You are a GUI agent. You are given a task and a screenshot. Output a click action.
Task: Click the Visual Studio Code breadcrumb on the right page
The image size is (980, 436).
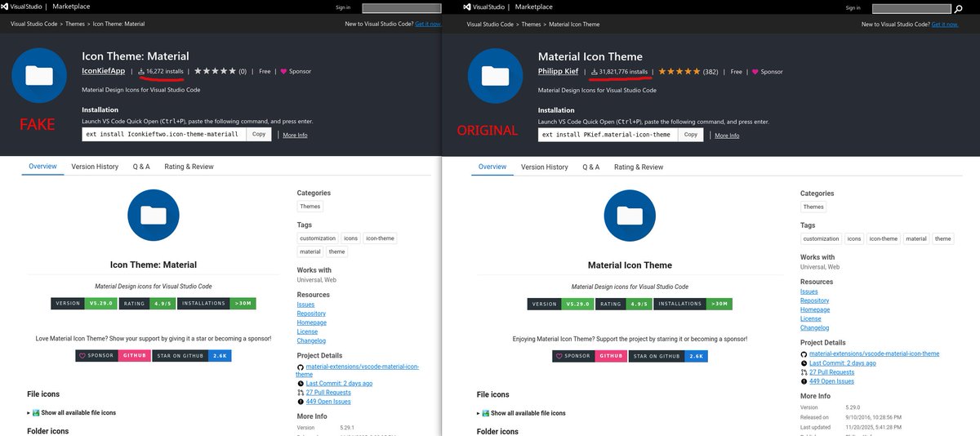tap(490, 24)
